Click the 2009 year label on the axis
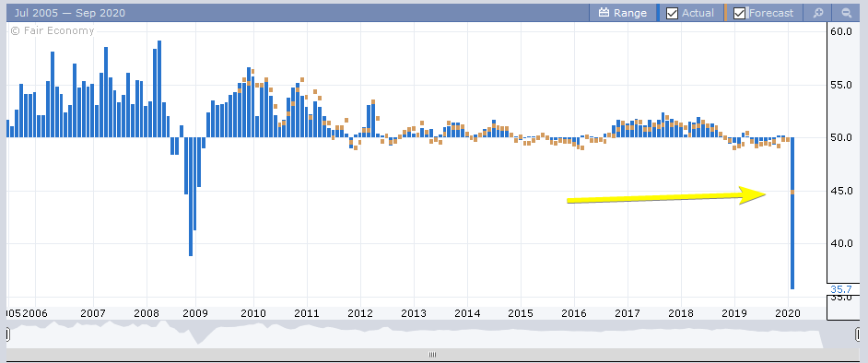This screenshot has height=363, width=868. tap(194, 313)
